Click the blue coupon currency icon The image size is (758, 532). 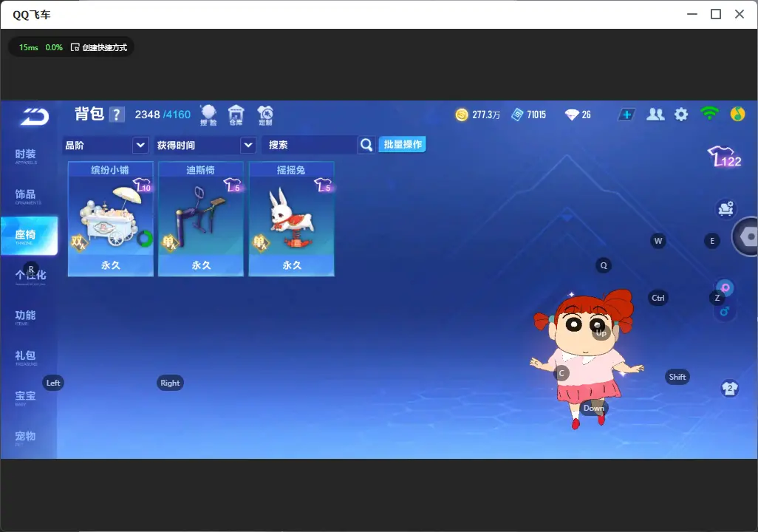(x=517, y=115)
